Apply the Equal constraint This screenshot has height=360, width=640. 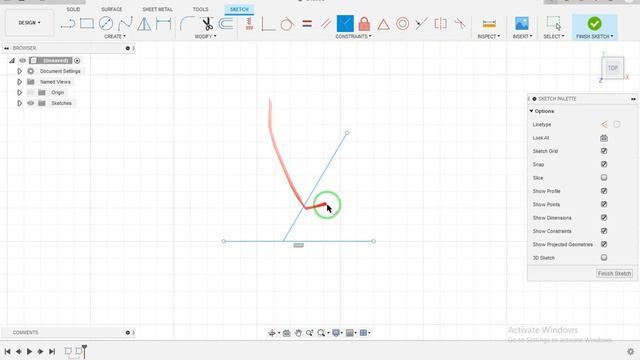tap(307, 24)
